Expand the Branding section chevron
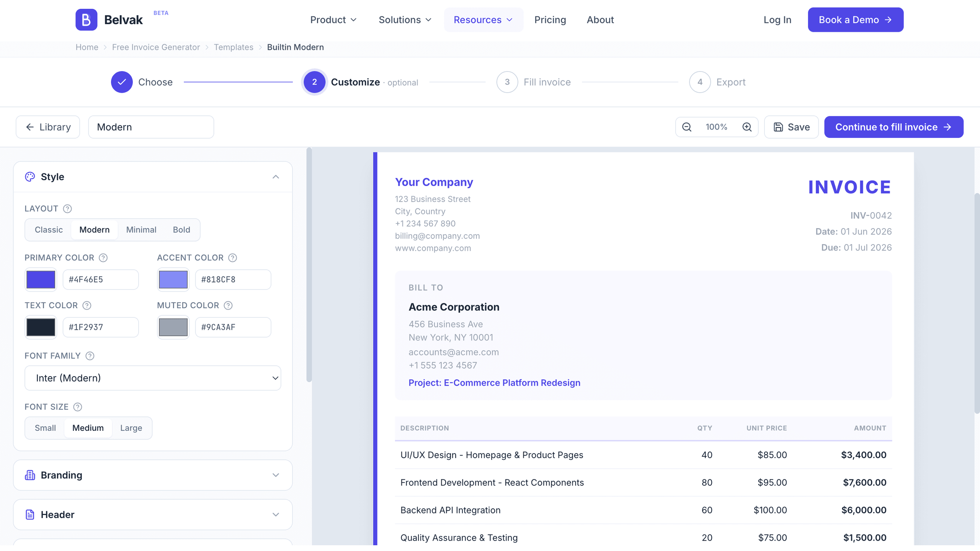 [276, 475]
